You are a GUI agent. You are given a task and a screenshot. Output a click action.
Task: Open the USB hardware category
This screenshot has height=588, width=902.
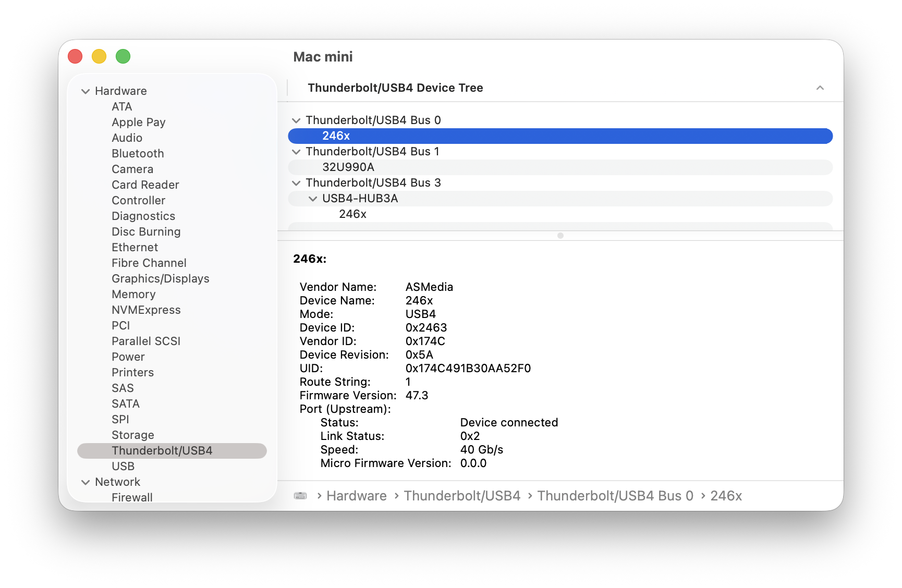pos(123,466)
